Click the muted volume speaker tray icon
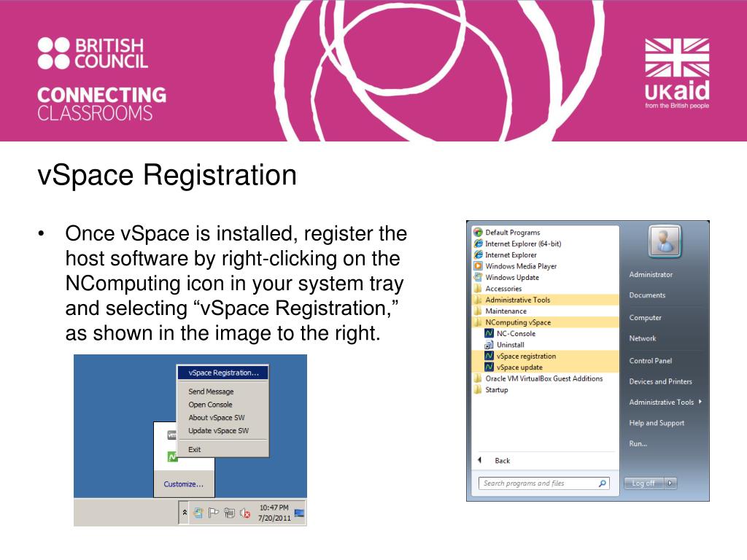This screenshot has height=560, width=747. point(245,513)
